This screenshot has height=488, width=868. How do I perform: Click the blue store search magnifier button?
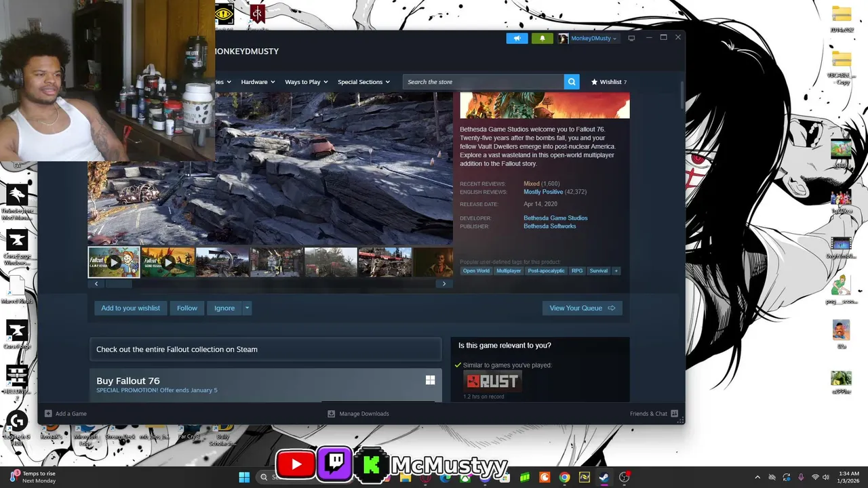[572, 82]
